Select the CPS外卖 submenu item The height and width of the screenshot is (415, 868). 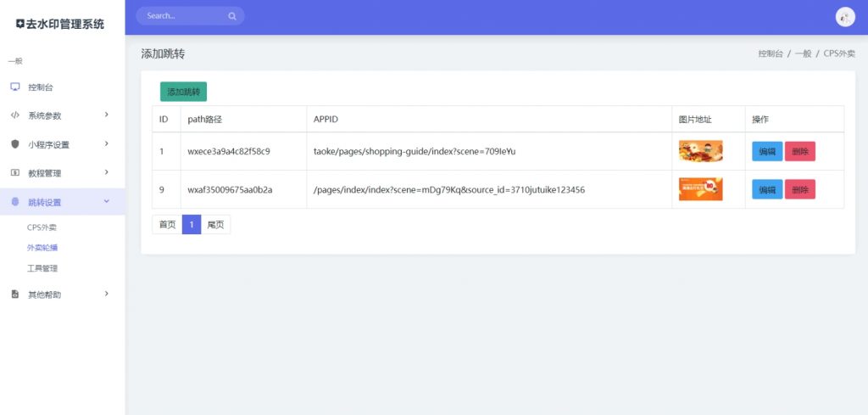[x=42, y=227]
